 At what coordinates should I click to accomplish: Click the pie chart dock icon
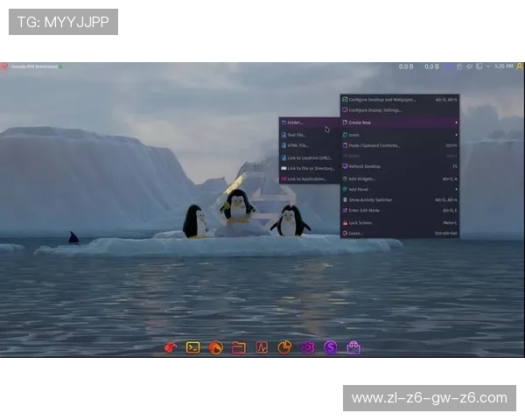pyautogui.click(x=284, y=347)
